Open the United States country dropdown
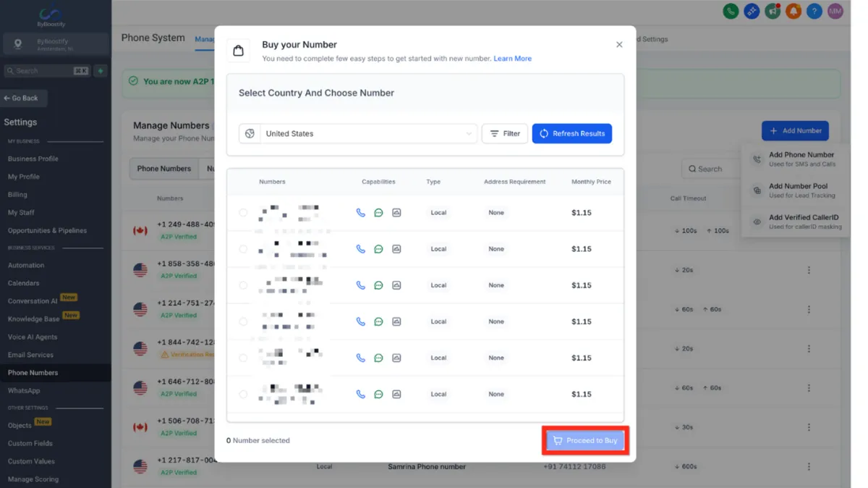 coord(369,134)
